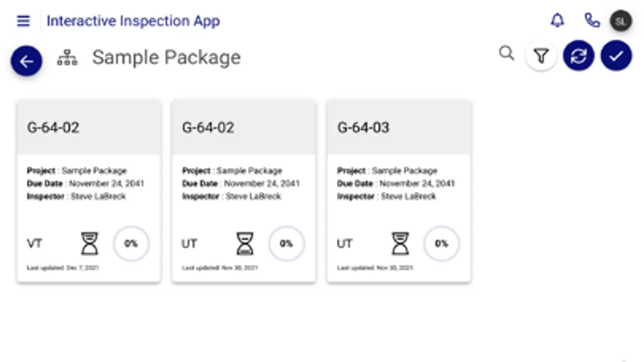644x362 pixels.
Task: Click the package hierarchy icon
Action: click(x=67, y=58)
